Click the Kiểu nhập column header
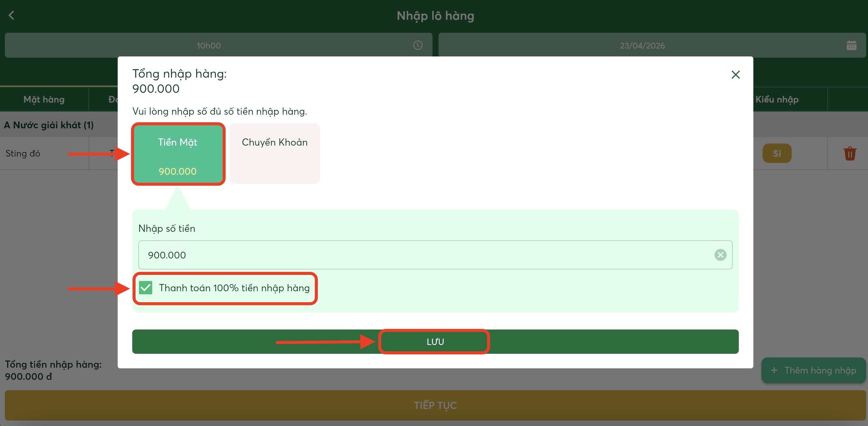The image size is (868, 426). (777, 100)
